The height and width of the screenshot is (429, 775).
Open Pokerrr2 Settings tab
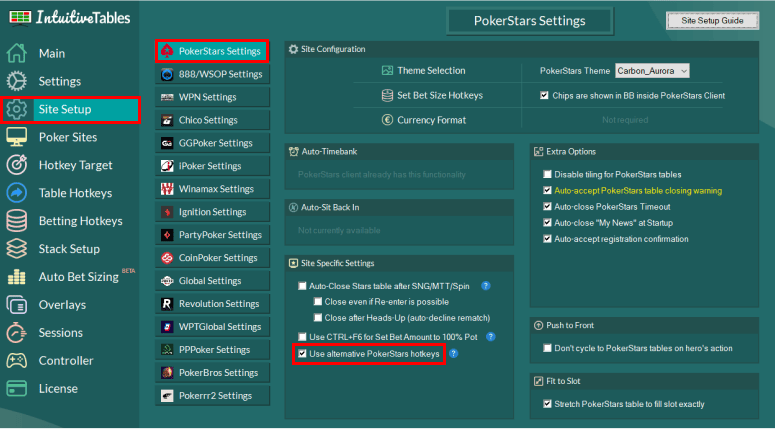point(213,395)
